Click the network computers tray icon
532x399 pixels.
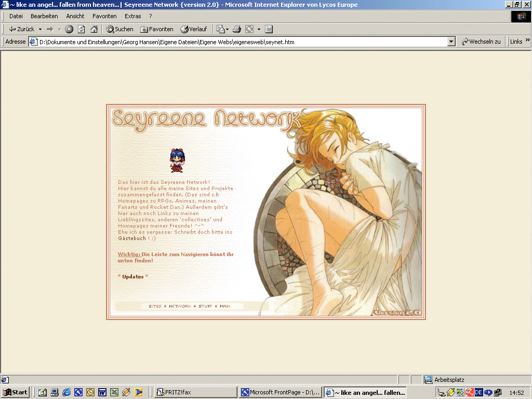498,393
